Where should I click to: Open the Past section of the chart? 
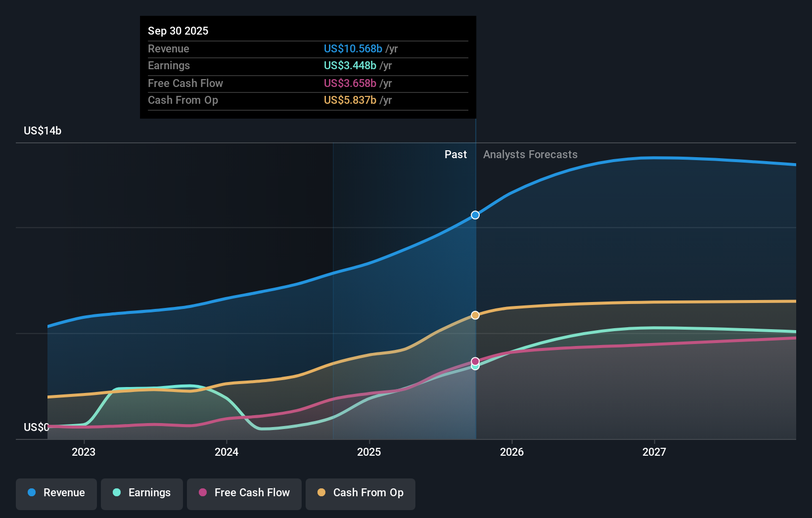(455, 154)
